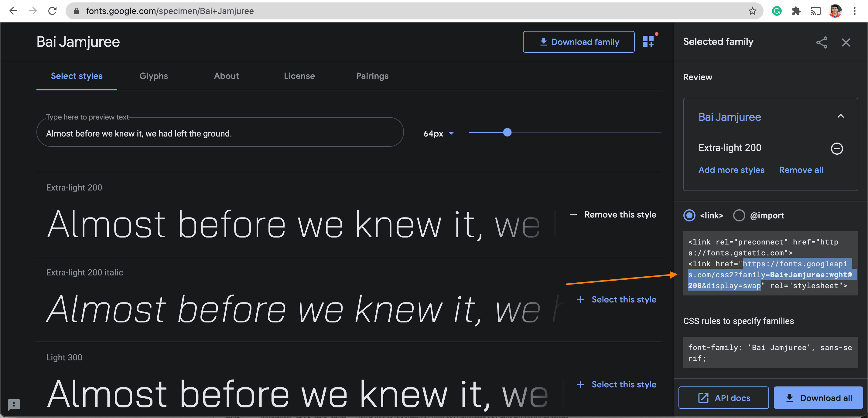Image resolution: width=868 pixels, height=418 pixels.
Task: Click the Grammarly extension icon
Action: pyautogui.click(x=777, y=11)
